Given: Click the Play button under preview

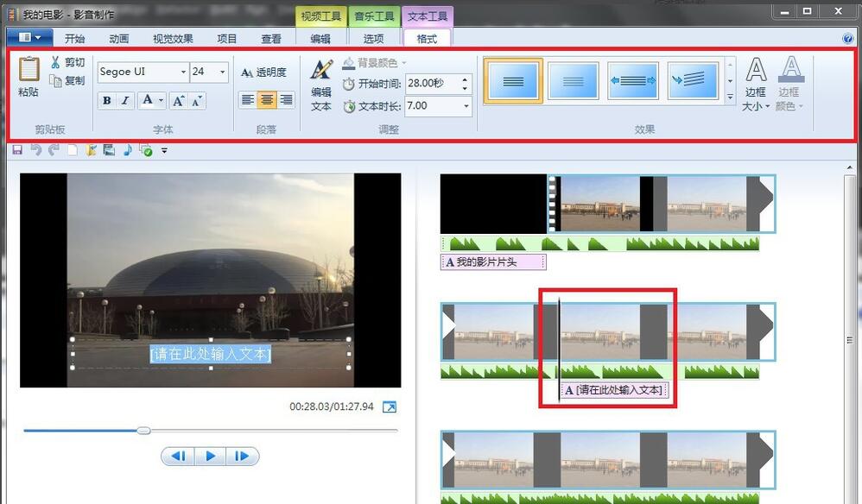Looking at the screenshot, I should click(x=210, y=457).
